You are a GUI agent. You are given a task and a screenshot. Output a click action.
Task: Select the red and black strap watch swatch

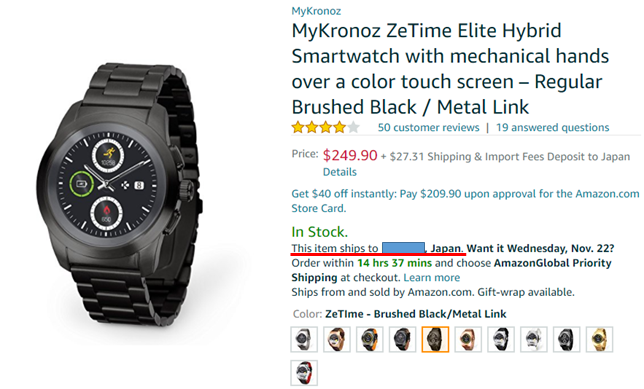click(x=304, y=373)
